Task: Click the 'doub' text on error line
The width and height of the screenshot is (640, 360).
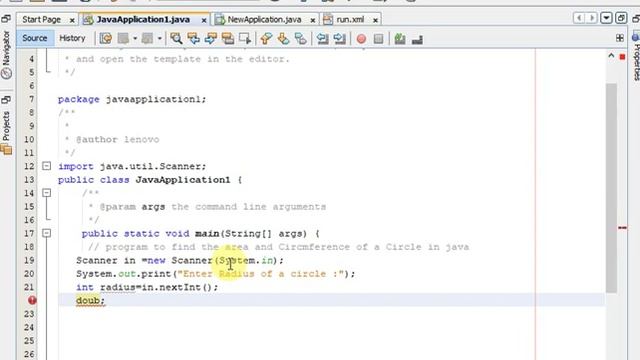Action: pos(88,301)
